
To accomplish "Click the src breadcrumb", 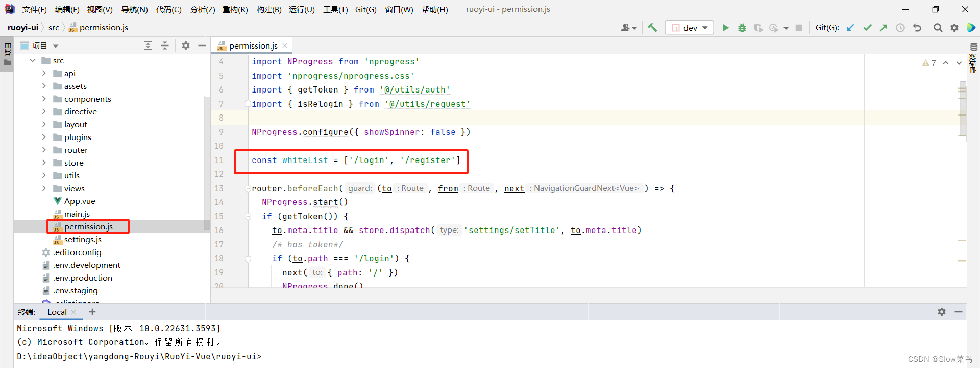I will pyautogui.click(x=54, y=28).
